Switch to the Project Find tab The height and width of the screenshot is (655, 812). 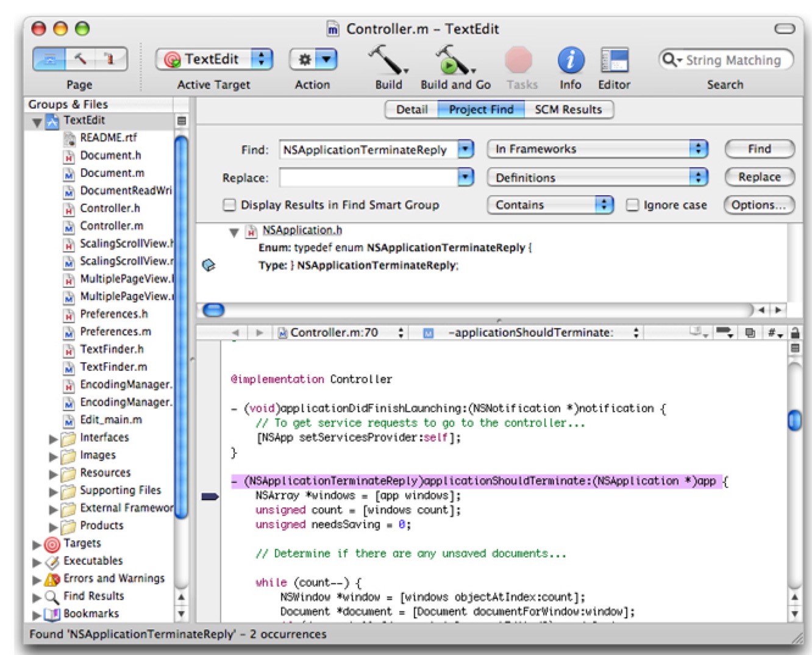point(482,110)
